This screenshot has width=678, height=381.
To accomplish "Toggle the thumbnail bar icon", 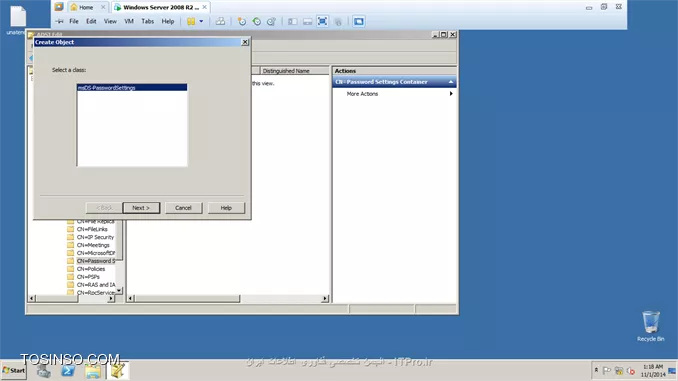I will coord(307,21).
